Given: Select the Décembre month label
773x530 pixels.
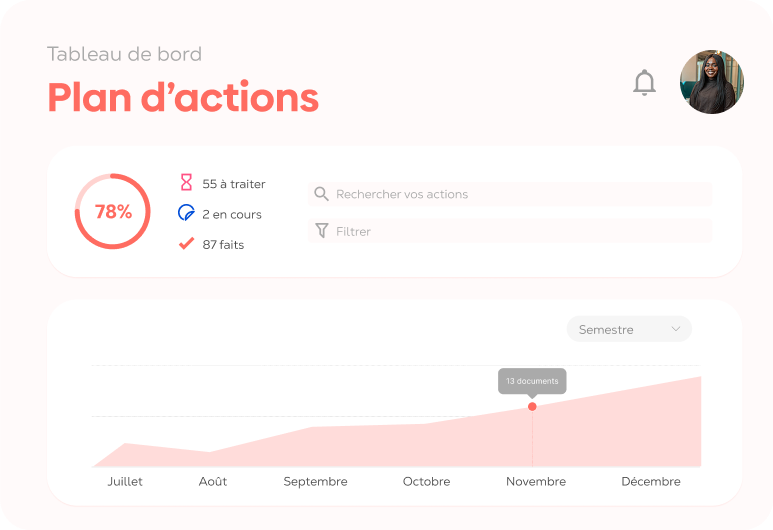Looking at the screenshot, I should [651, 482].
